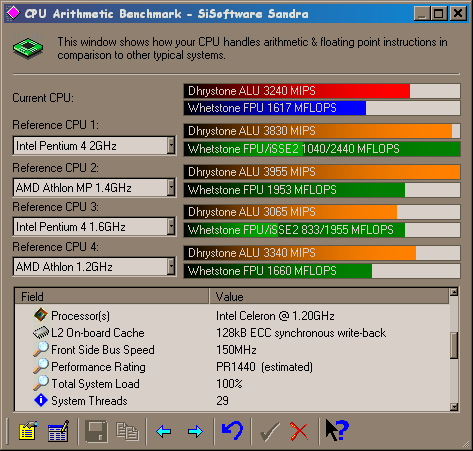Image resolution: width=473 pixels, height=451 pixels.
Task: Click the L2 On-board Cache field label
Action: [x=98, y=333]
